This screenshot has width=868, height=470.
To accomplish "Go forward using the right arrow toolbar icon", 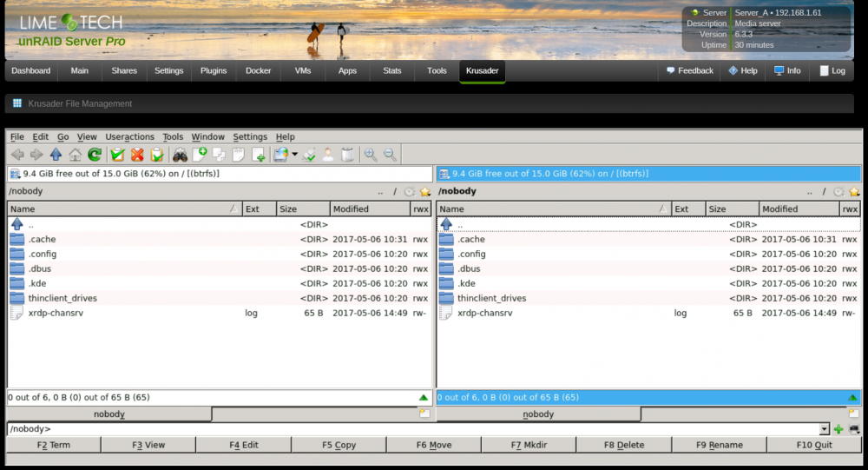I will 36,155.
